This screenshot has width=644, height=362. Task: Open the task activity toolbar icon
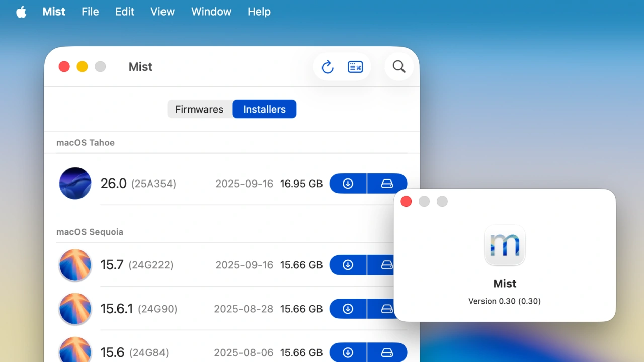point(355,66)
